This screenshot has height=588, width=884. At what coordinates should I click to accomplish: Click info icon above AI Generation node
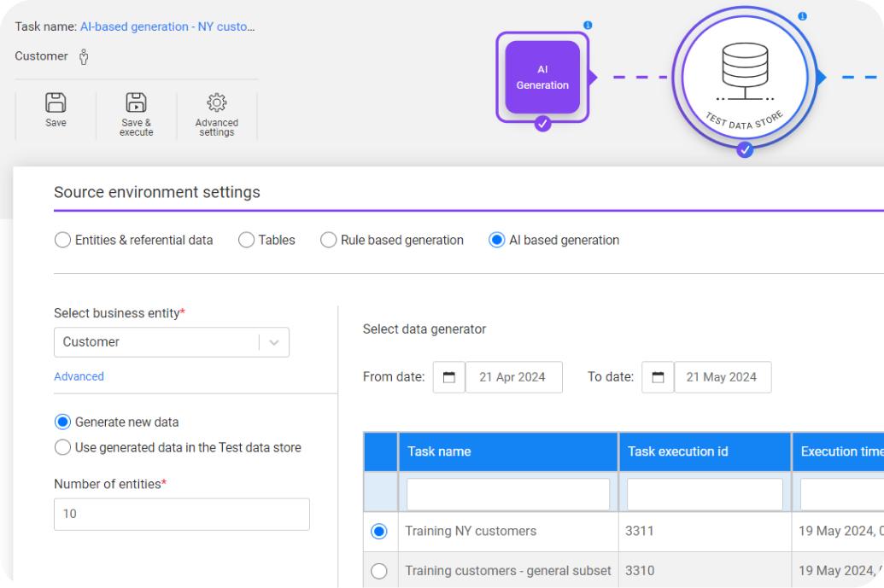[588, 26]
